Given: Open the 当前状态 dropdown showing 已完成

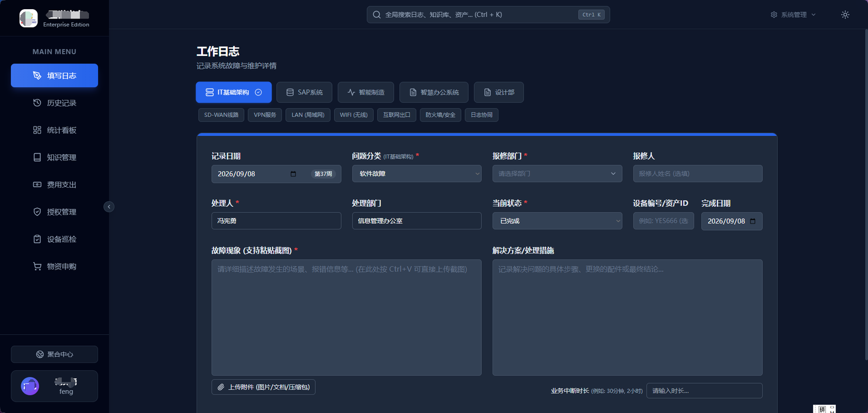Looking at the screenshot, I should point(557,221).
